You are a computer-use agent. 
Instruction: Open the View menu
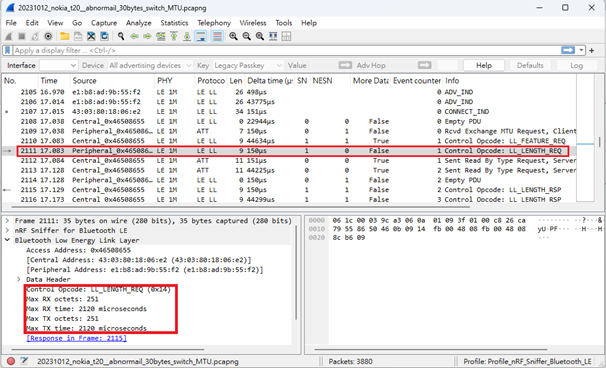pyautogui.click(x=55, y=23)
